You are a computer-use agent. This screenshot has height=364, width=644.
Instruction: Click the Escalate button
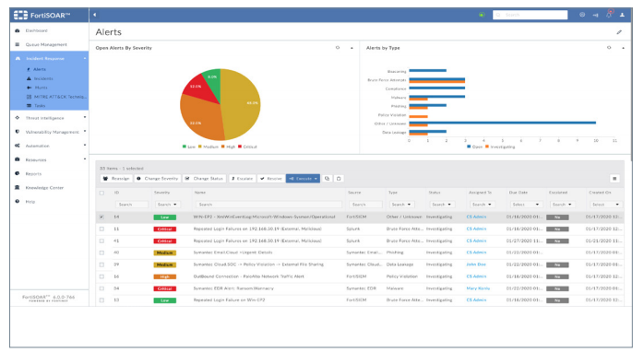243,179
